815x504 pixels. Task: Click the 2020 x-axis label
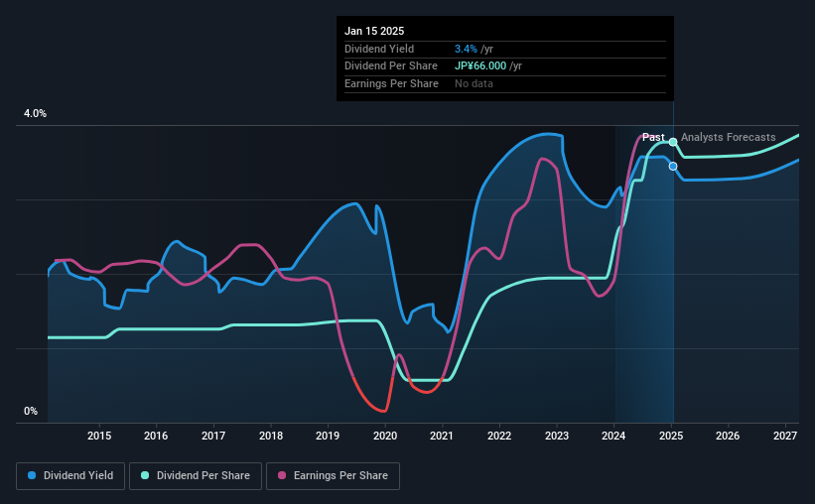tap(385, 436)
